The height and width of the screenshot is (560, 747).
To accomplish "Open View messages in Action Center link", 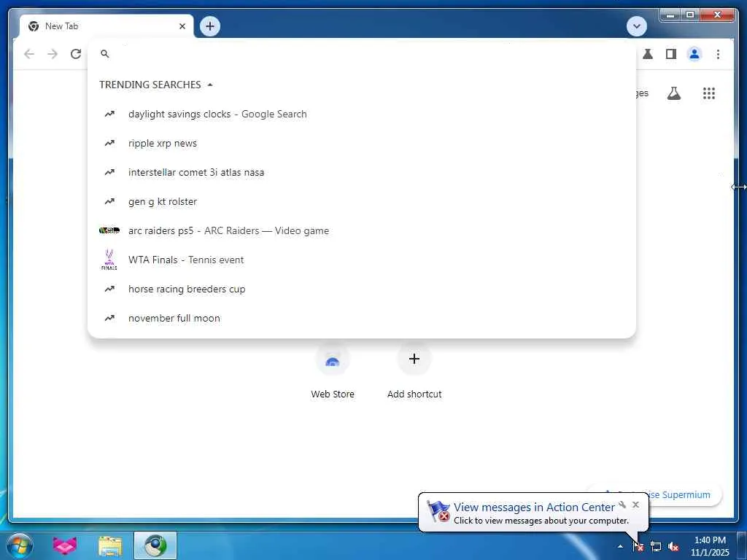I will point(534,507).
